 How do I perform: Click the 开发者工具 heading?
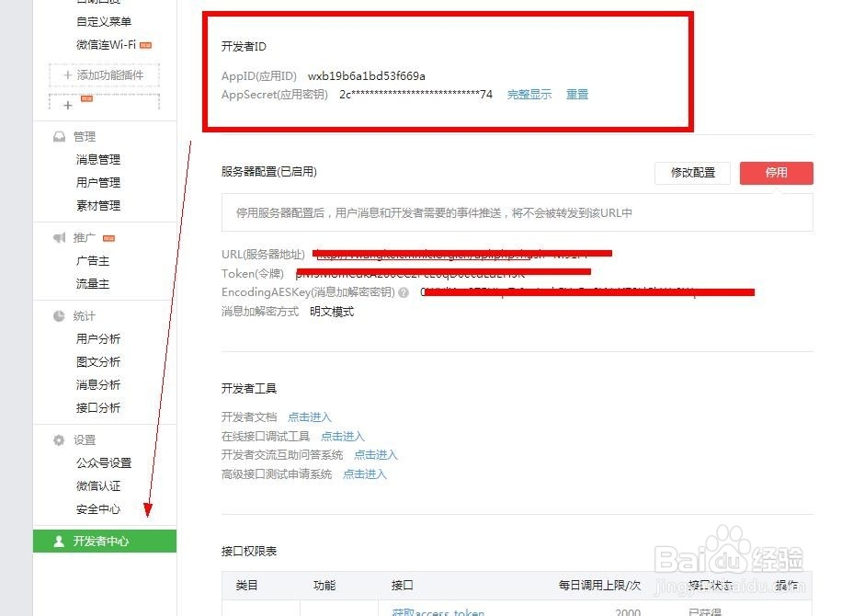point(248,389)
